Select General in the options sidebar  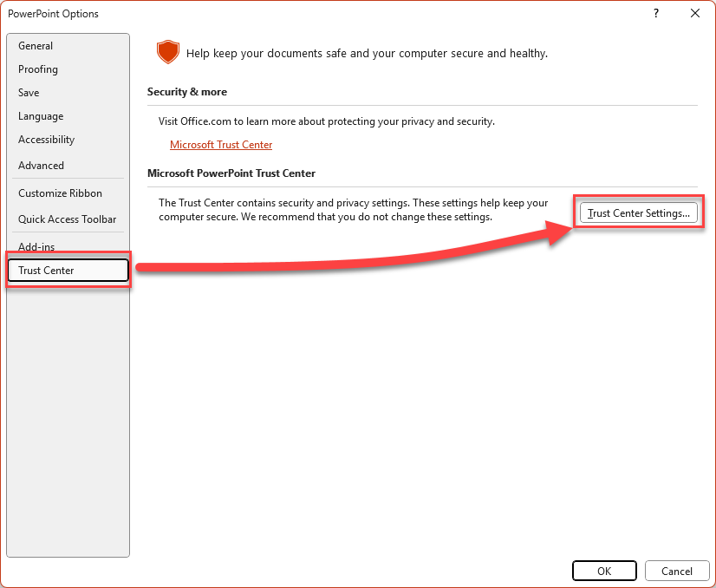click(36, 45)
